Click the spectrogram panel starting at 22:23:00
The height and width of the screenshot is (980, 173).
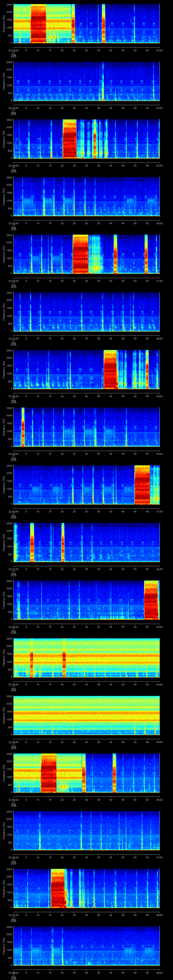tap(87, 81)
